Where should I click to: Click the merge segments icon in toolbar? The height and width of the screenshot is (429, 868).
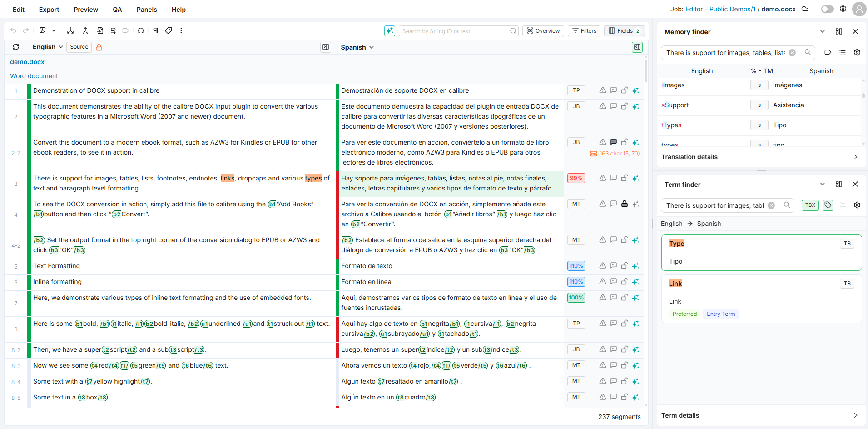(x=85, y=30)
